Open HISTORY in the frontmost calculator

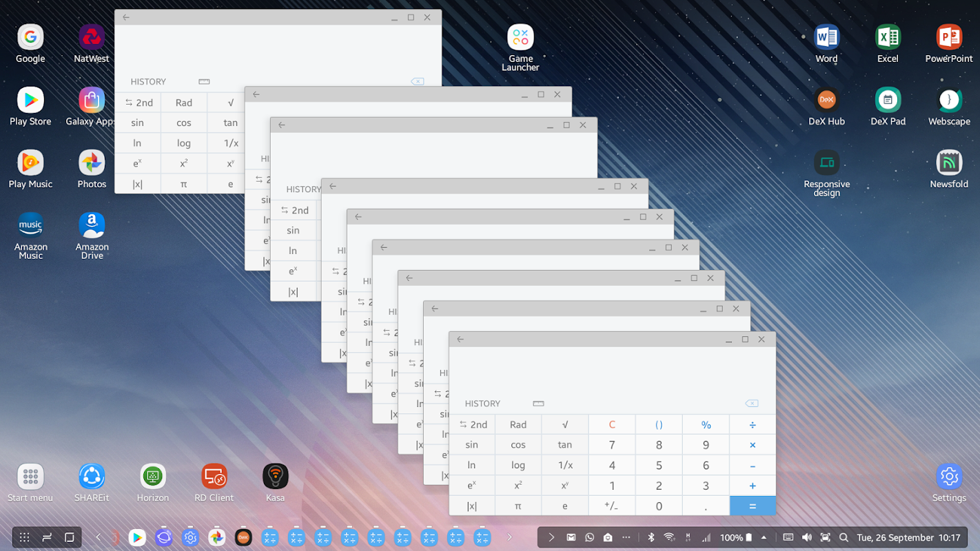point(482,404)
